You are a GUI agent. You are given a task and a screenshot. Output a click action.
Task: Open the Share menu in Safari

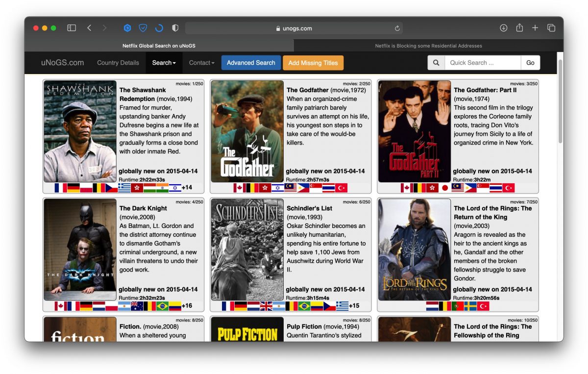pos(519,28)
